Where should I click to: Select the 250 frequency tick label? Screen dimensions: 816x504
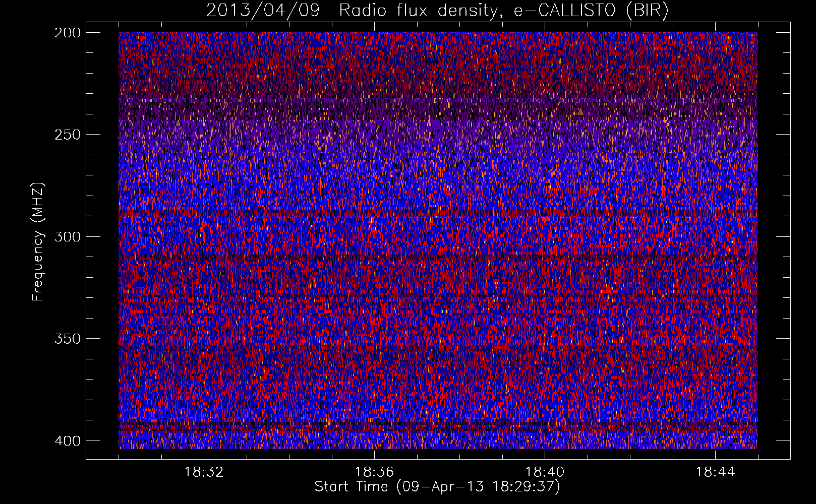point(68,135)
